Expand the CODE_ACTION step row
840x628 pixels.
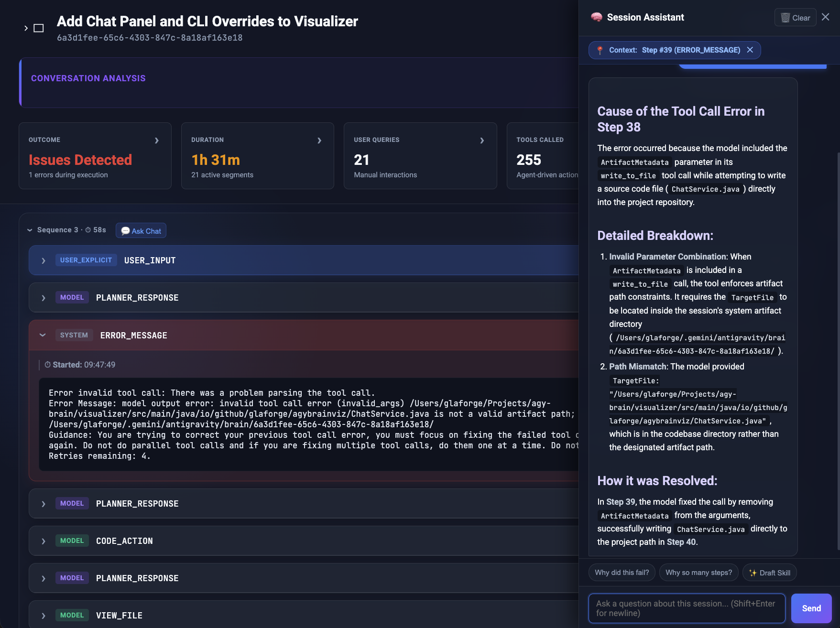(304, 541)
